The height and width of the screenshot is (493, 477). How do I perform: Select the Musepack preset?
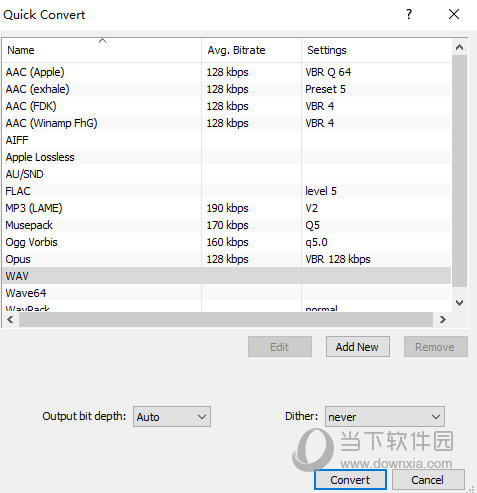227,225
